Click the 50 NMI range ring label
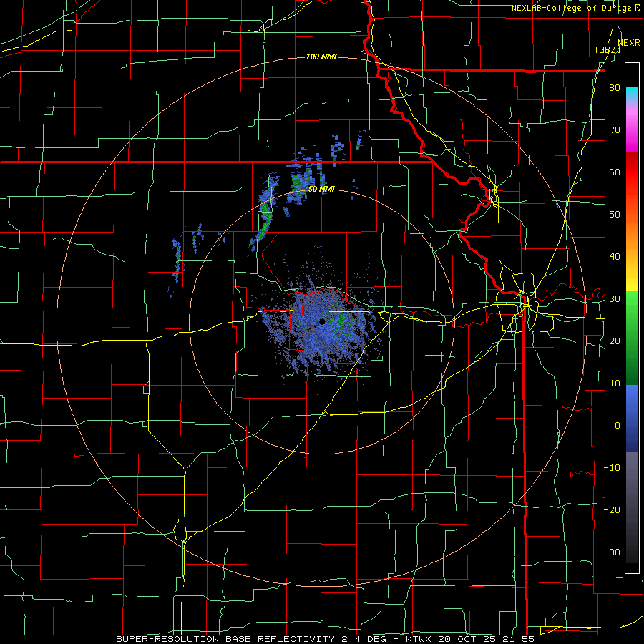This screenshot has width=644, height=644. pyautogui.click(x=321, y=190)
